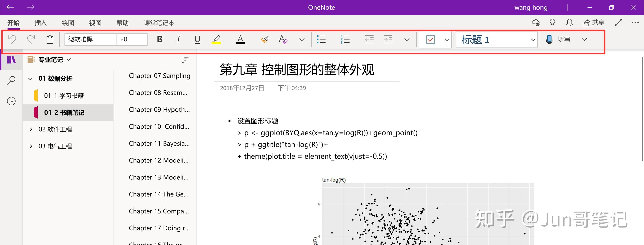Open the 绘图 ribbon tab

pyautogui.click(x=68, y=23)
